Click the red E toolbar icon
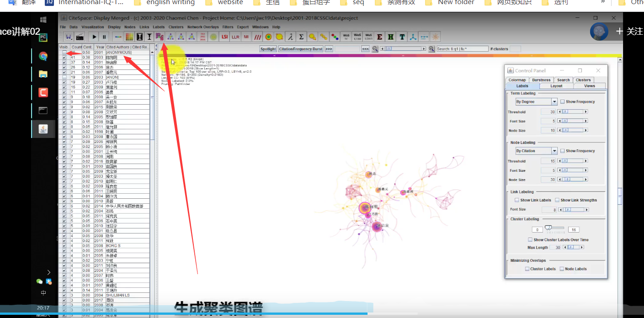Viewport: 644px width, 318px height. click(x=379, y=37)
